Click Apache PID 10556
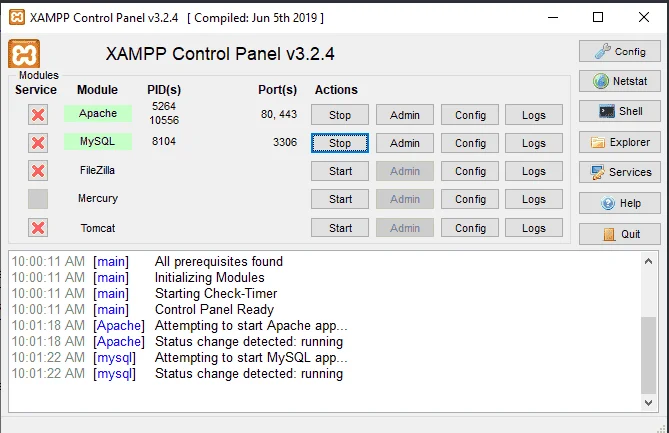The image size is (669, 433). tap(164, 120)
